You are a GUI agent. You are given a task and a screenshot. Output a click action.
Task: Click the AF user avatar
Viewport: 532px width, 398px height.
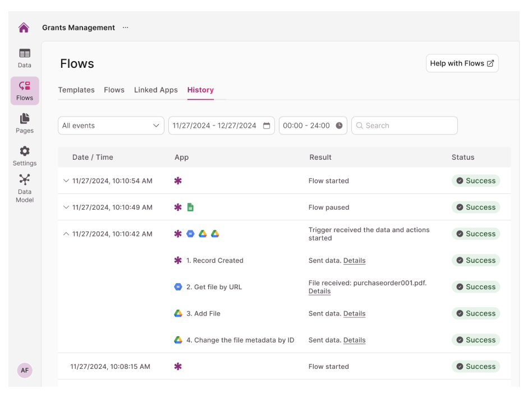coord(25,370)
